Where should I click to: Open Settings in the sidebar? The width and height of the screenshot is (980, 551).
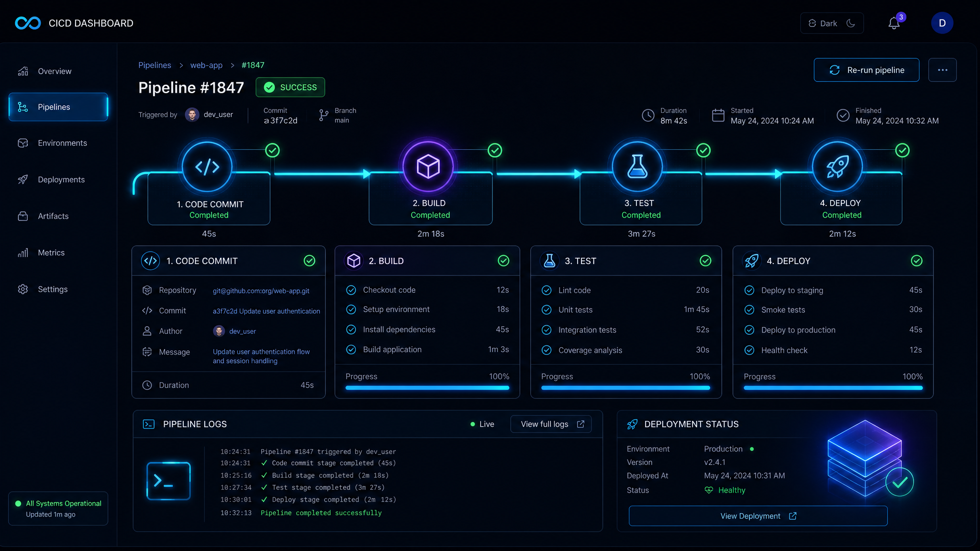[x=58, y=289]
